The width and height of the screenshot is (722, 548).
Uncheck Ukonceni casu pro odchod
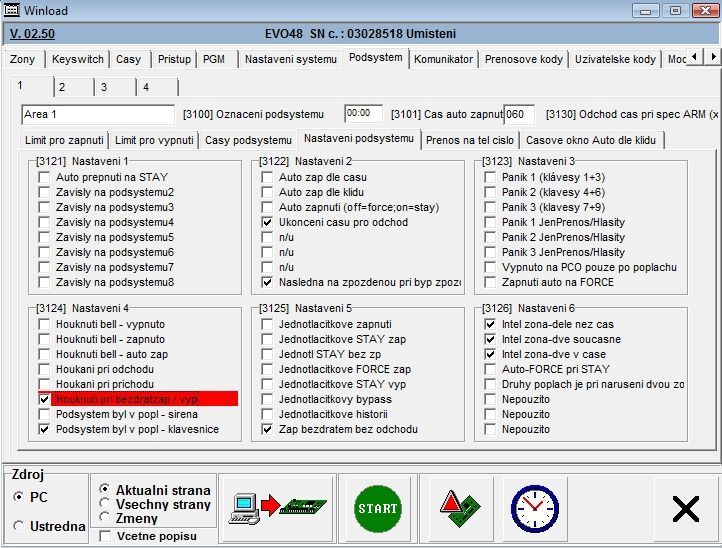[x=267, y=222]
